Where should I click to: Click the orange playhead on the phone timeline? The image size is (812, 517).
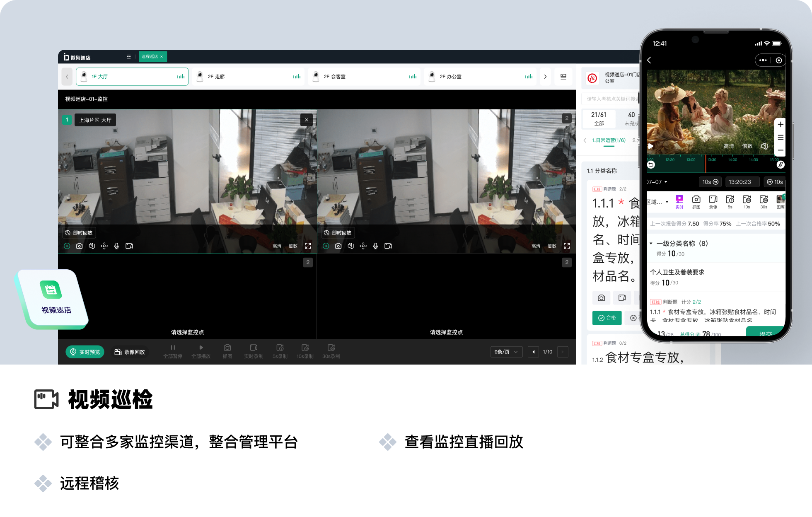[706, 164]
